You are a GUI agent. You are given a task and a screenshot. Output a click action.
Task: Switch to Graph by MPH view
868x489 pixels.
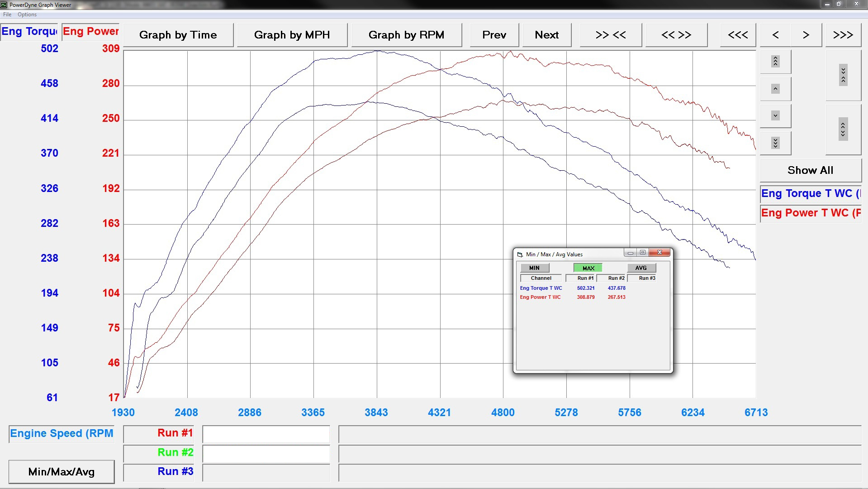(x=292, y=35)
